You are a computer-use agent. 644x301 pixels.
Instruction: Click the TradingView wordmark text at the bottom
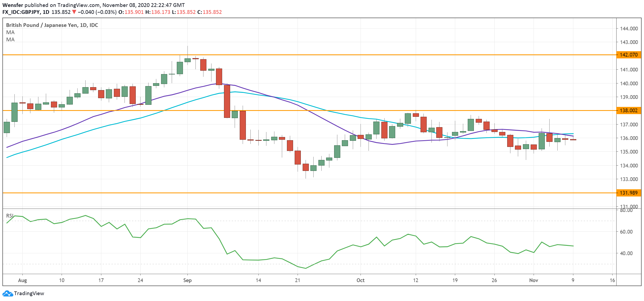[29, 294]
